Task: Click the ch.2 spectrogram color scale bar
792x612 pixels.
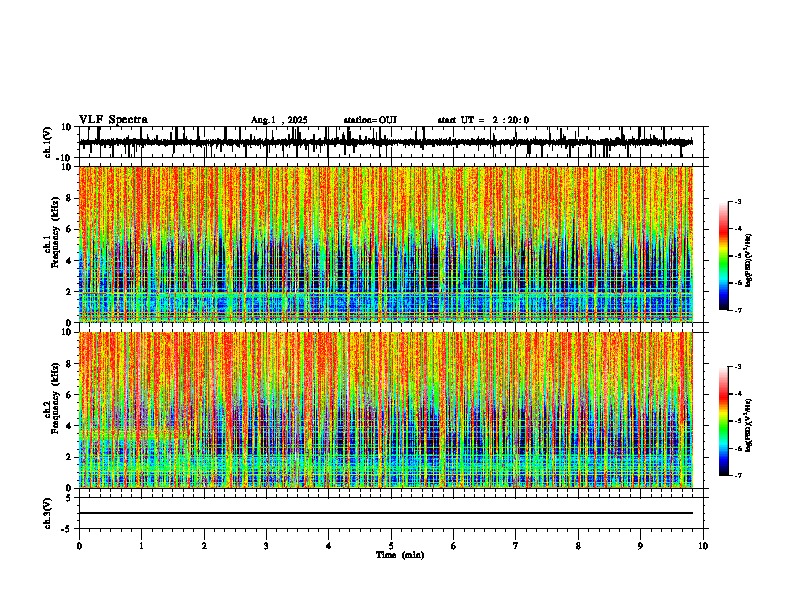Action: tap(723, 421)
